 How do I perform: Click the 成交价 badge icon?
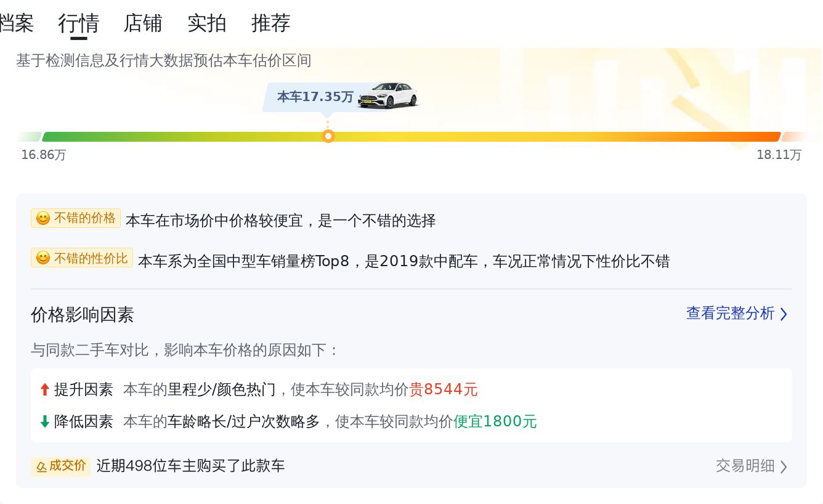42,466
